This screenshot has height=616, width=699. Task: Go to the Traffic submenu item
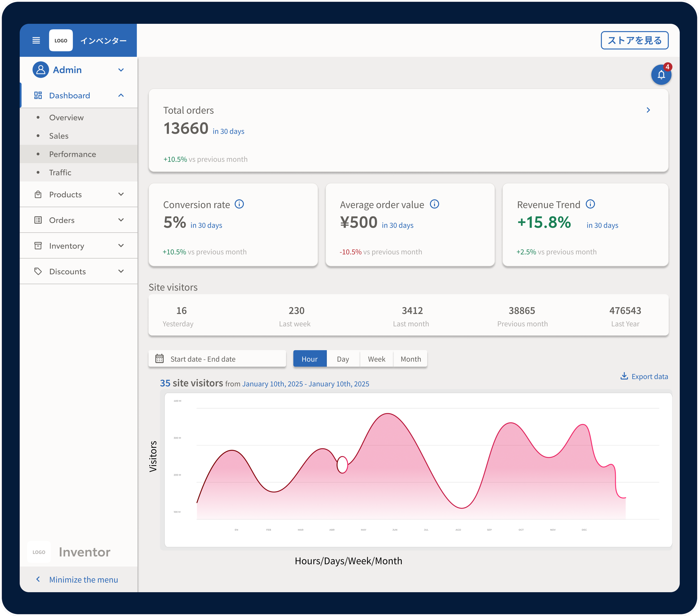coord(60,172)
